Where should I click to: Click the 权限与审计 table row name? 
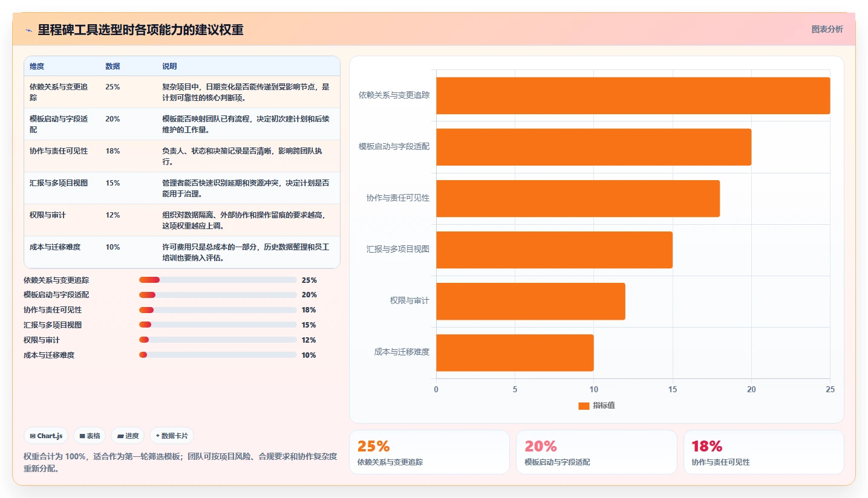[48, 215]
